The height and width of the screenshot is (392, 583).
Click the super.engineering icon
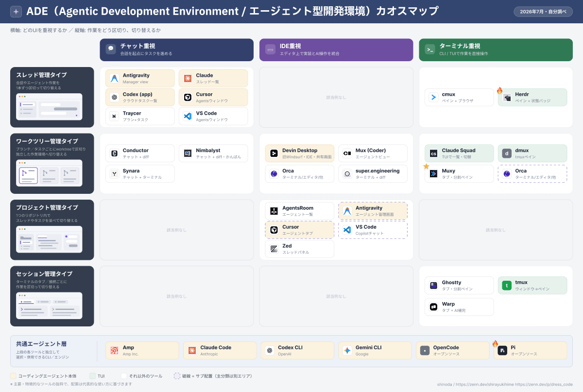coord(347,173)
